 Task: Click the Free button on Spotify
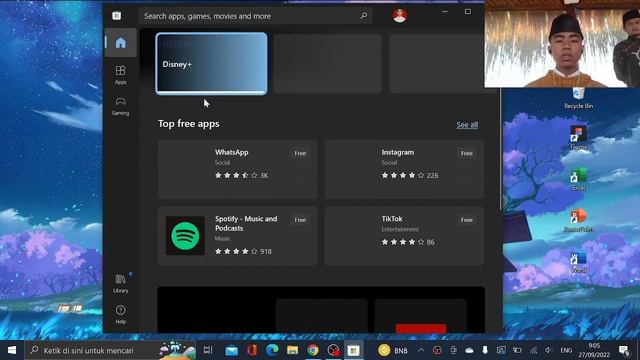click(300, 220)
